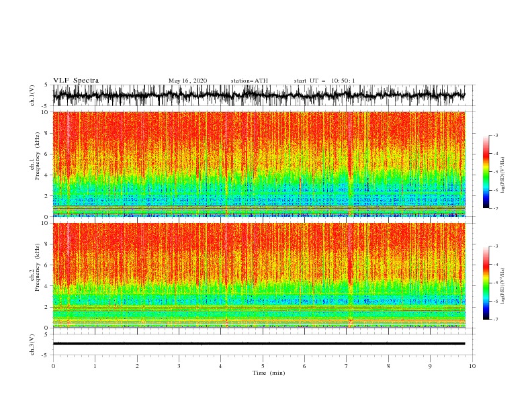Click the '-7' label on ch.2 colorbar
Image resolution: width=532 pixels, height=411 pixels.
click(496, 320)
